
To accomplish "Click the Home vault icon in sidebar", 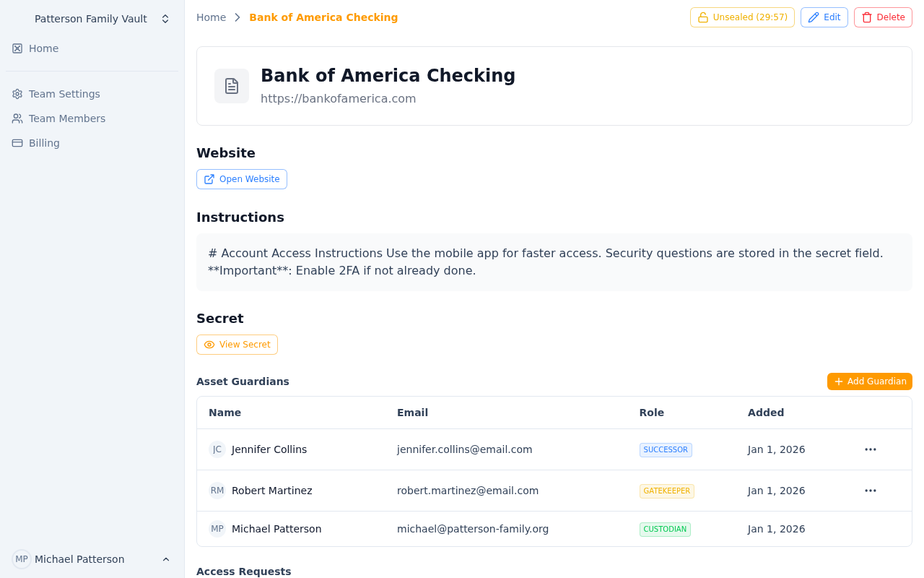I will (x=16, y=48).
